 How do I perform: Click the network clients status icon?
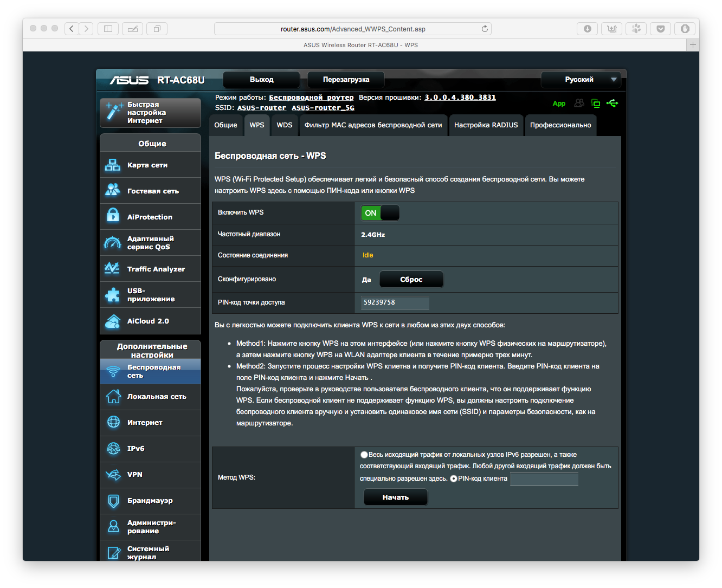coord(596,104)
